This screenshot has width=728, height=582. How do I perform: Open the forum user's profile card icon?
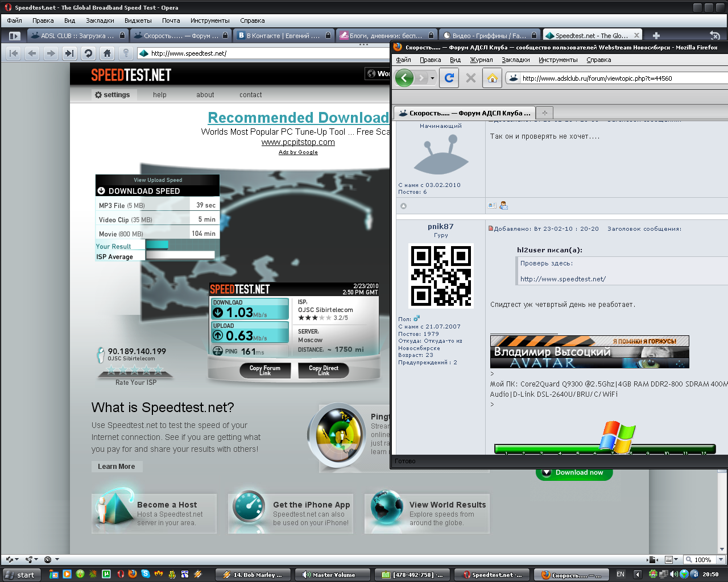click(x=492, y=206)
